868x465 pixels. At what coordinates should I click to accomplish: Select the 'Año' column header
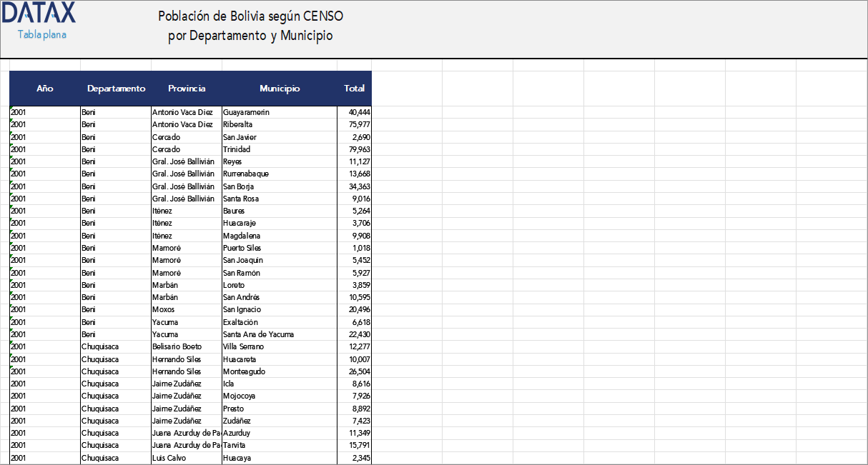[45, 89]
